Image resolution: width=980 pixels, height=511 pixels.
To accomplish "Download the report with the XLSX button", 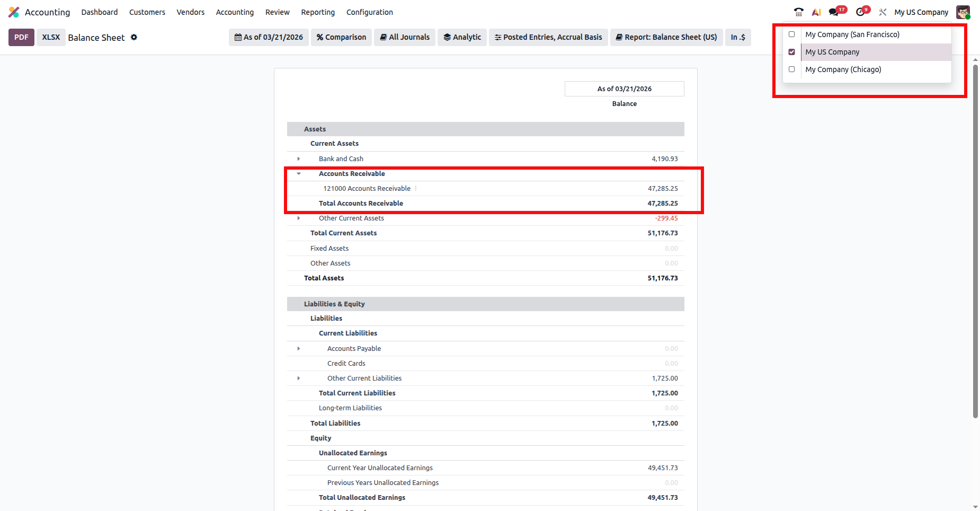I will tap(51, 37).
